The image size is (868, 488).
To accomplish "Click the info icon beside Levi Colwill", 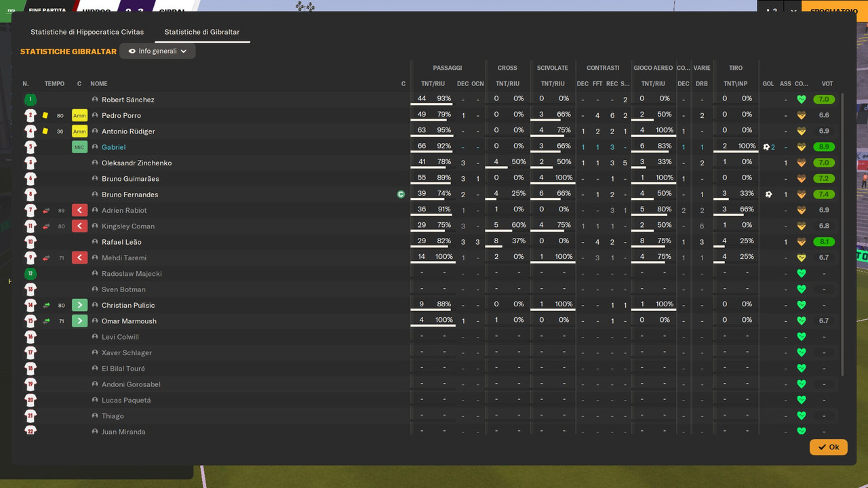I will [95, 337].
